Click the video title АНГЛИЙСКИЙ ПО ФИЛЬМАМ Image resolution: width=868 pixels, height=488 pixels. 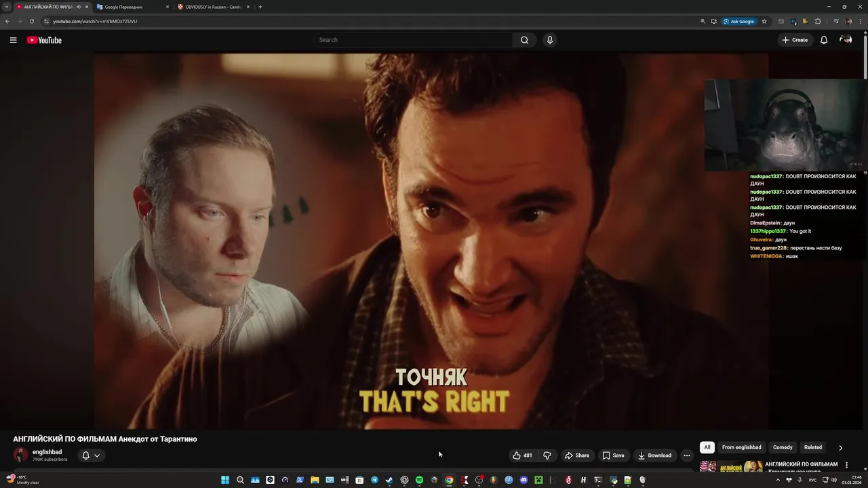(105, 439)
